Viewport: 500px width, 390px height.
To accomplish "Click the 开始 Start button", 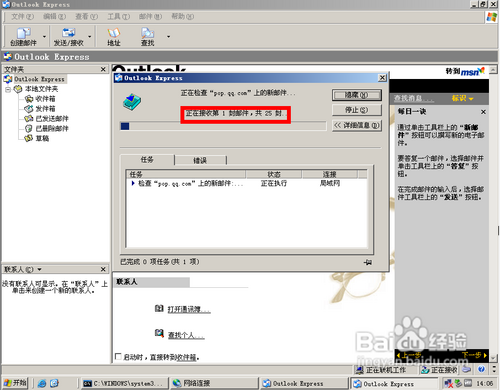I will coord(15,383).
